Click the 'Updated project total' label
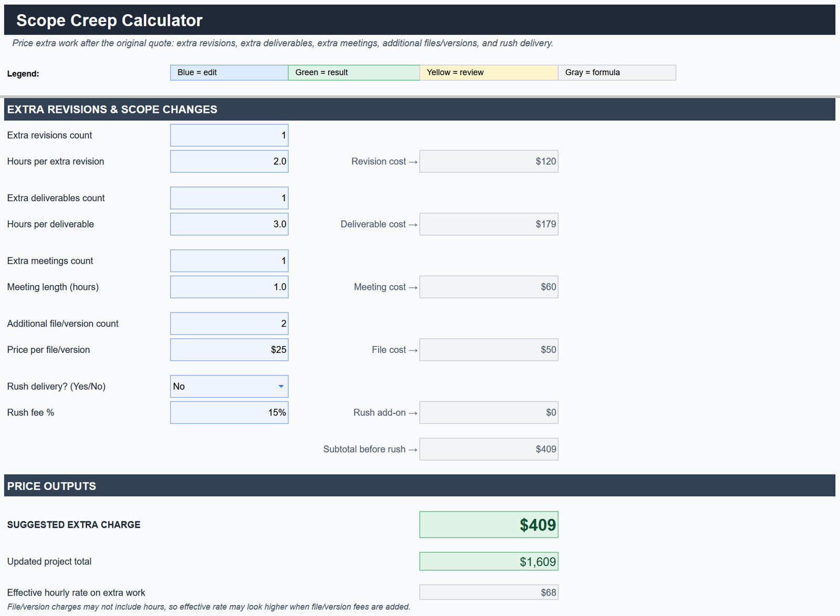This screenshot has height=616, width=840. (49, 561)
